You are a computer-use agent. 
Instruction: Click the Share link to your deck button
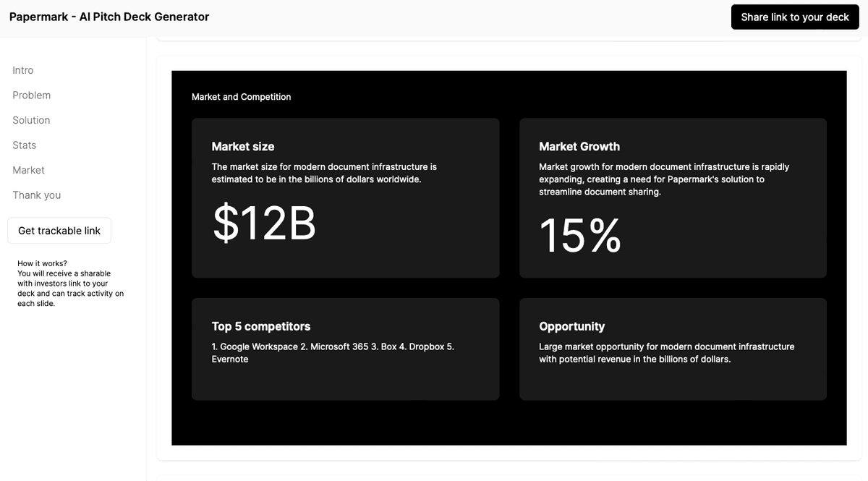(794, 17)
